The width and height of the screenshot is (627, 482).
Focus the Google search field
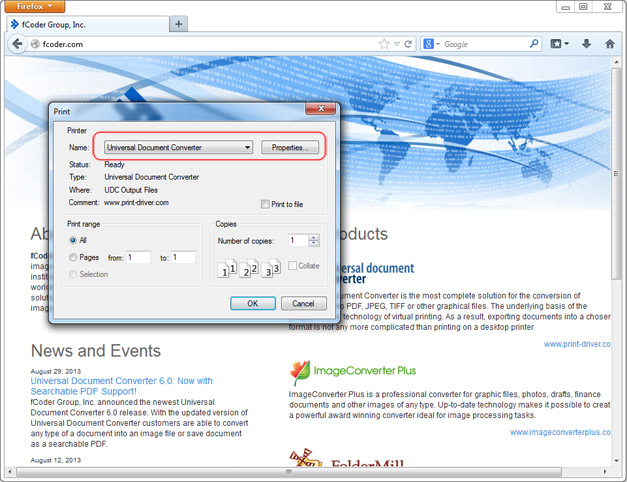point(486,44)
